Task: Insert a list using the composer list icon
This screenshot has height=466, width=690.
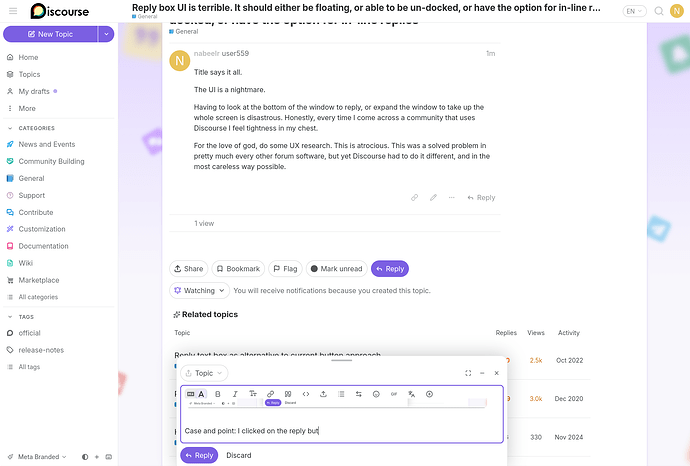Action: click(341, 394)
